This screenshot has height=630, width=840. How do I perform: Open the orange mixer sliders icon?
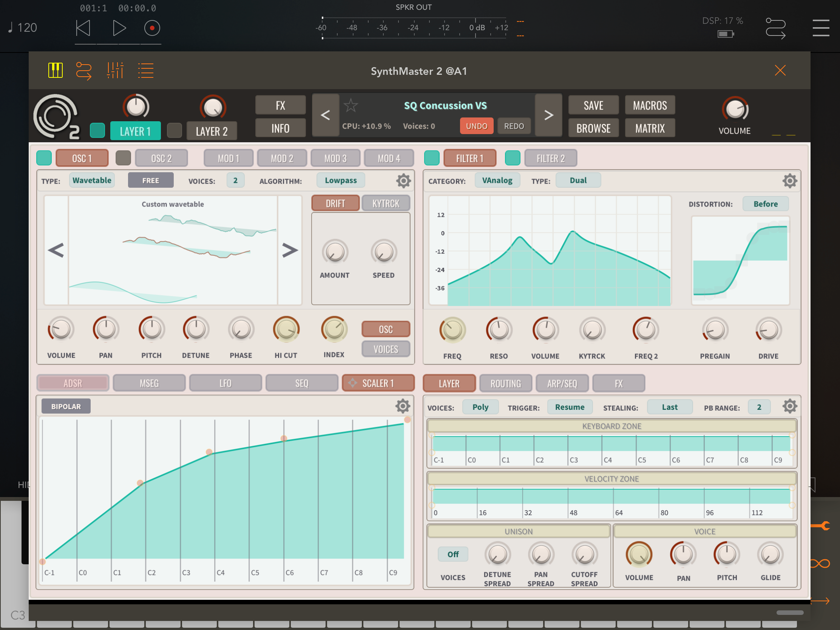(x=115, y=71)
